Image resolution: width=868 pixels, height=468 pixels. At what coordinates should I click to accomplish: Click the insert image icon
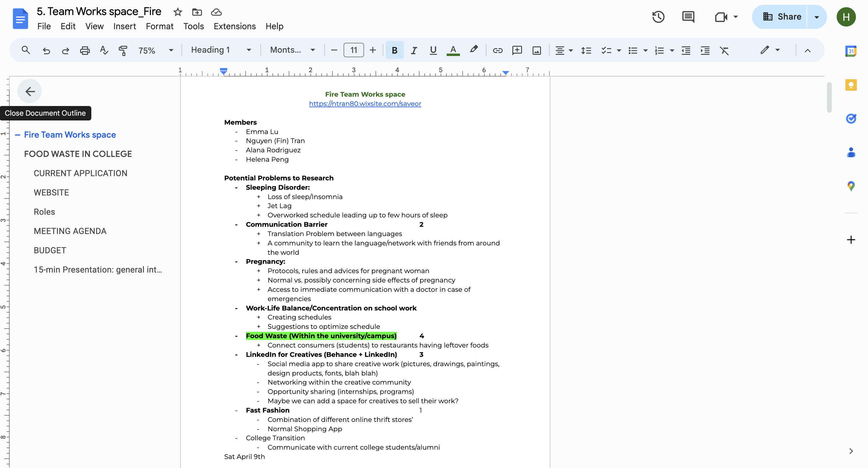(x=536, y=51)
